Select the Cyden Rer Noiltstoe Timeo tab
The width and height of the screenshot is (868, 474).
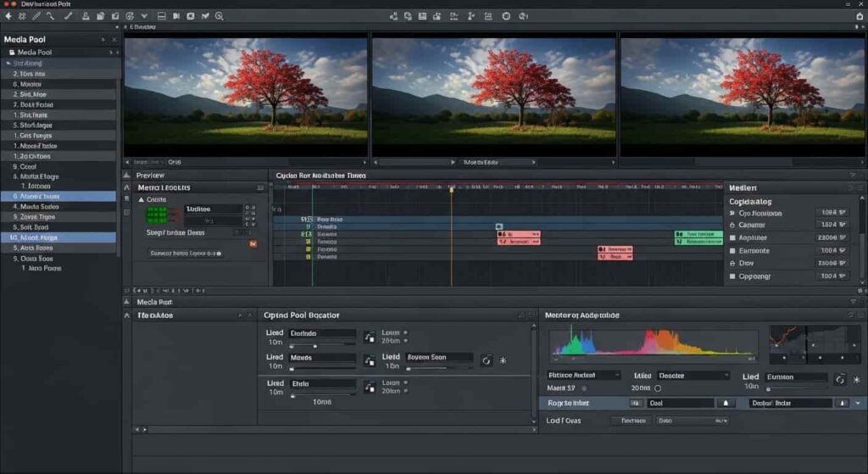pos(320,176)
